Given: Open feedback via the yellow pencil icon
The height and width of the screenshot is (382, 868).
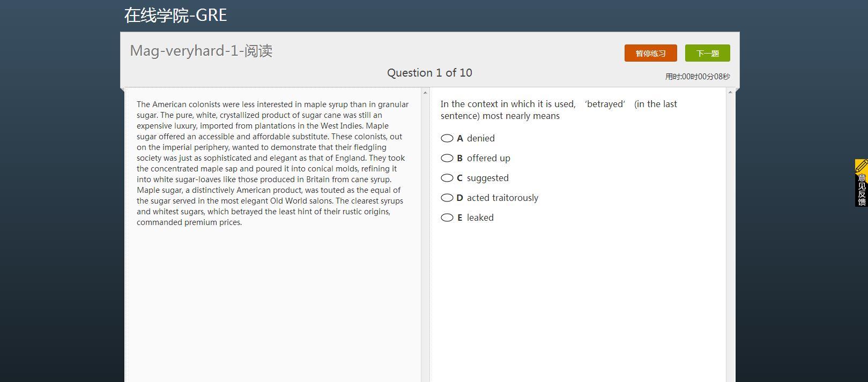Looking at the screenshot, I should click(x=861, y=166).
